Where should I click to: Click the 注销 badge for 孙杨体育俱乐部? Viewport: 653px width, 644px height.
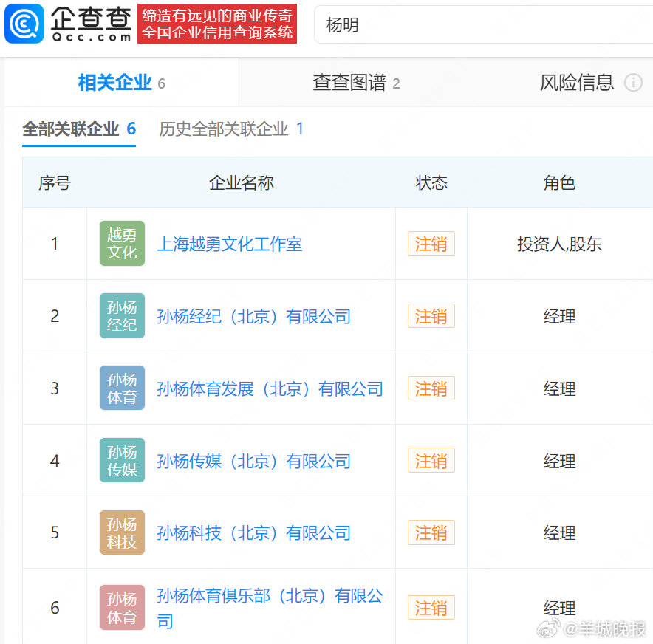[431, 606]
